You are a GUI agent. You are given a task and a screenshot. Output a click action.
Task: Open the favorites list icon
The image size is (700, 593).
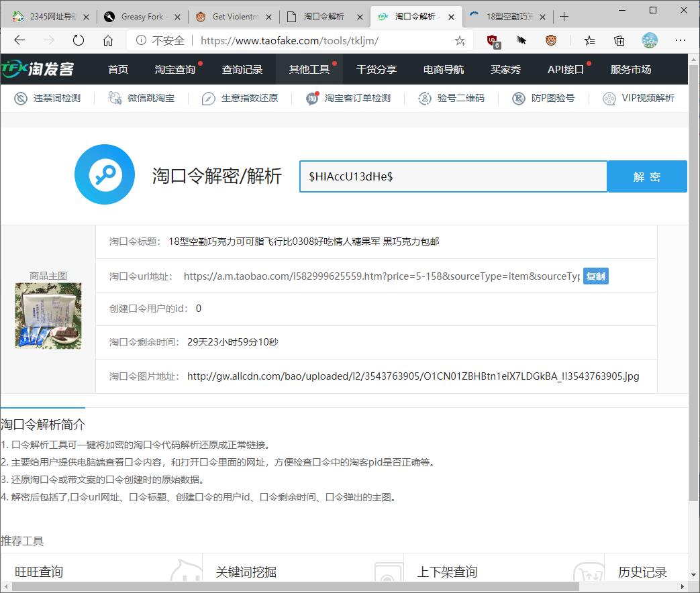[589, 41]
